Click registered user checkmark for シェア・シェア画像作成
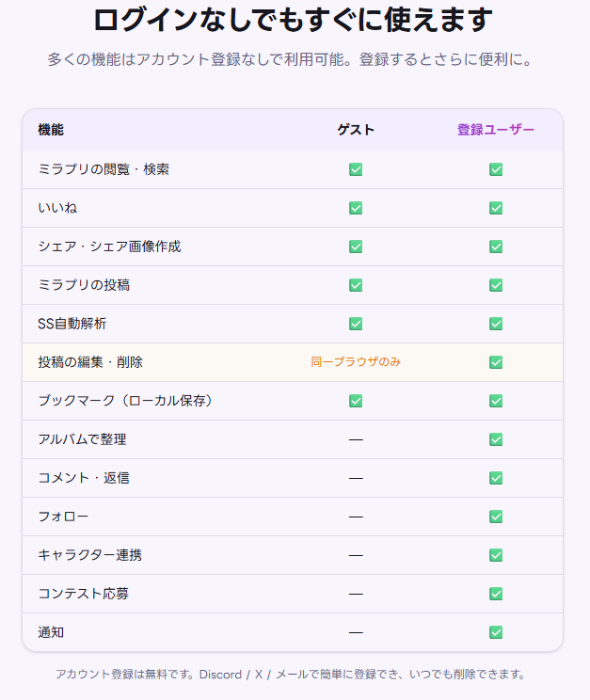Image resolution: width=590 pixels, height=700 pixels. 496,247
